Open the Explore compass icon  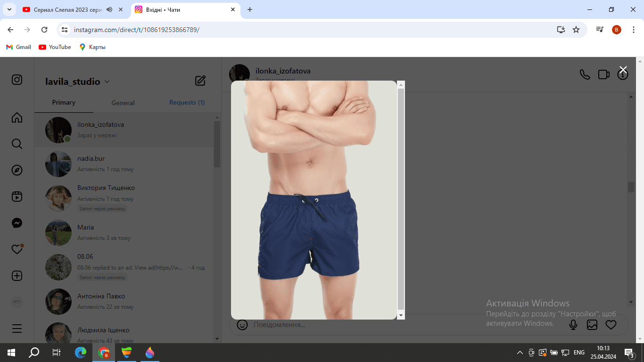click(17, 170)
